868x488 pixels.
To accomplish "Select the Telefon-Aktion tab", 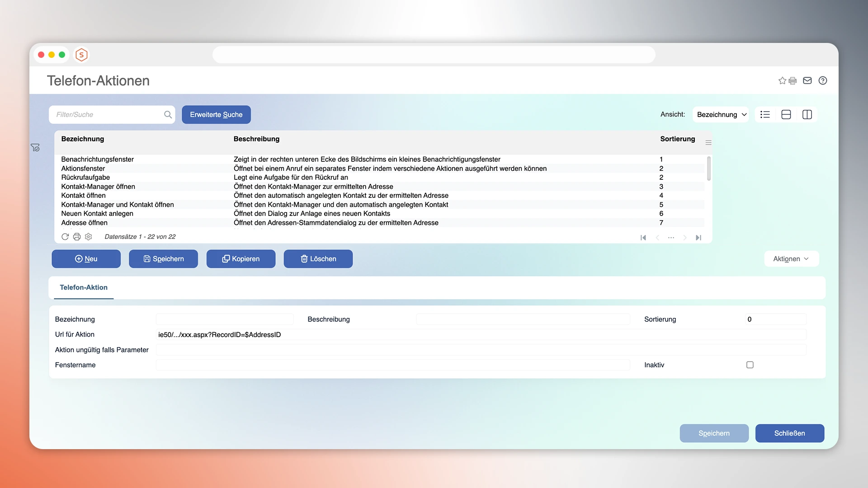I will click(x=84, y=287).
